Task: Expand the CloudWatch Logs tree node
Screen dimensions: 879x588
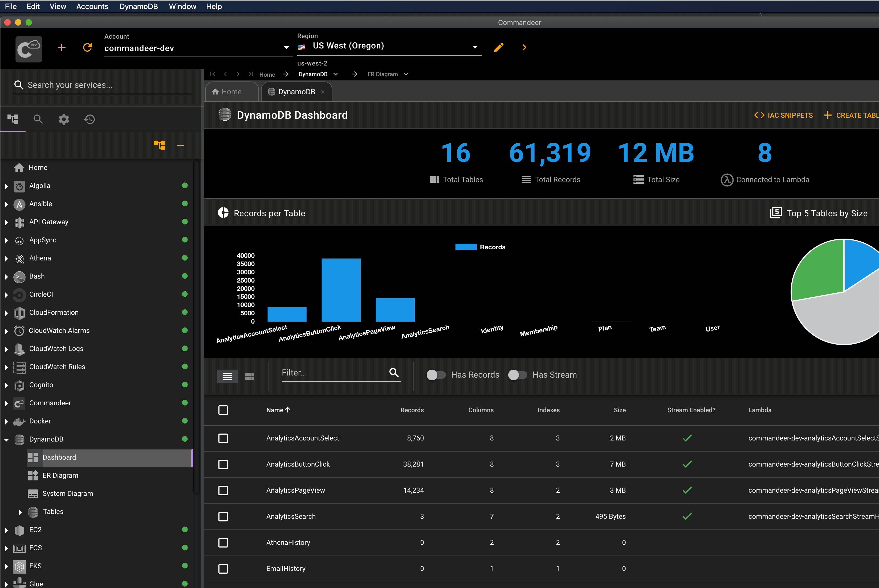Action: click(6, 349)
